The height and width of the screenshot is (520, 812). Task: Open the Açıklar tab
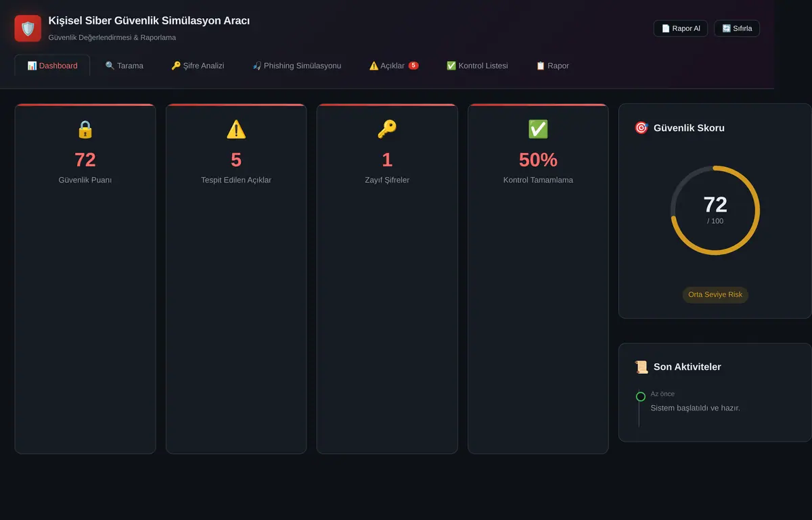point(394,66)
